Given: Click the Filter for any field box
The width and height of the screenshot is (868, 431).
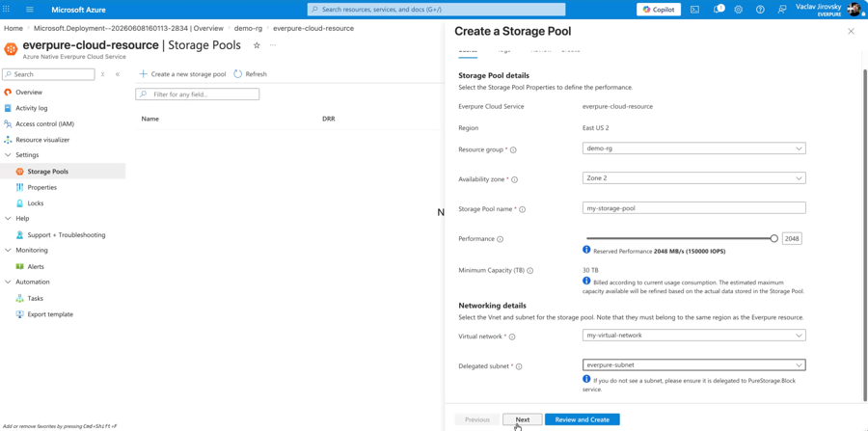Looking at the screenshot, I should [198, 94].
